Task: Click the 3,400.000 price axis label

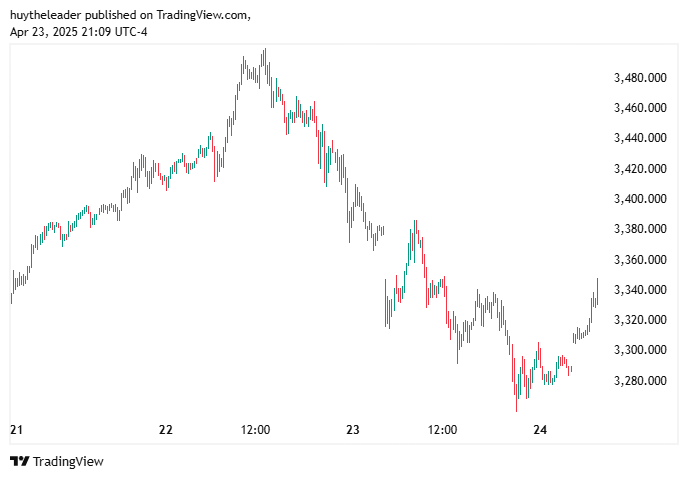Action: tap(640, 199)
